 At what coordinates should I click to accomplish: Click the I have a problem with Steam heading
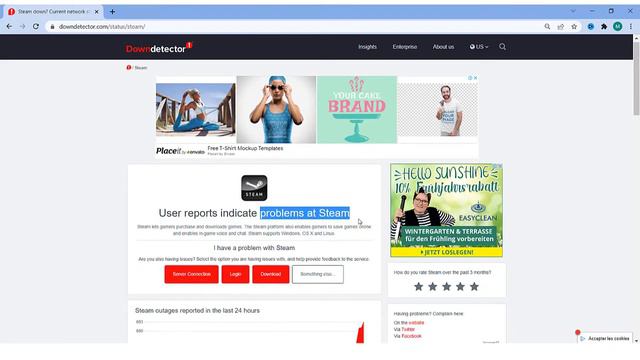(254, 248)
